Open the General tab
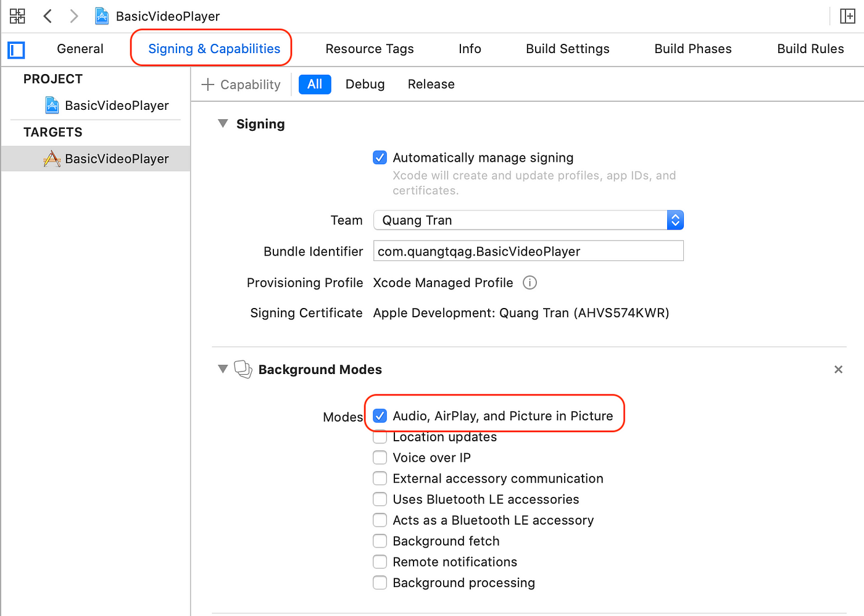Image resolution: width=864 pixels, height=616 pixels. point(80,49)
